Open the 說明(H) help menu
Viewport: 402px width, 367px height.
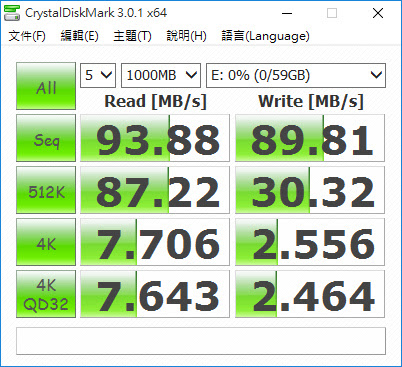pyautogui.click(x=186, y=36)
